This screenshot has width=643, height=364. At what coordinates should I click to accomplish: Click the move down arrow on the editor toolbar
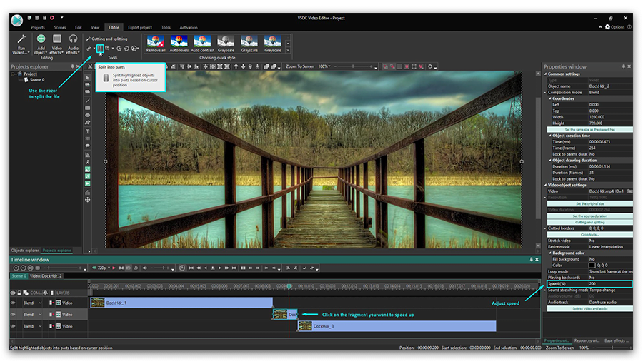(x=243, y=66)
